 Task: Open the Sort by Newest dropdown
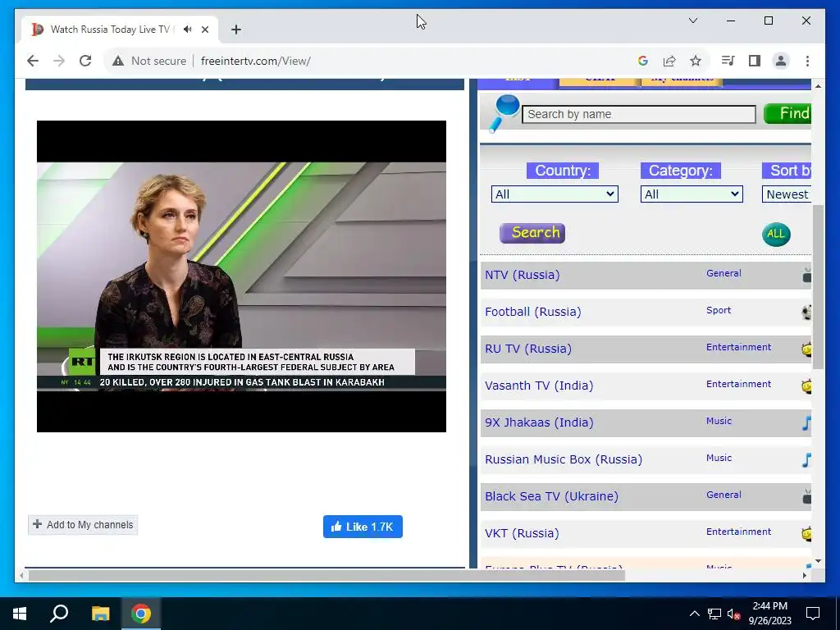point(787,194)
